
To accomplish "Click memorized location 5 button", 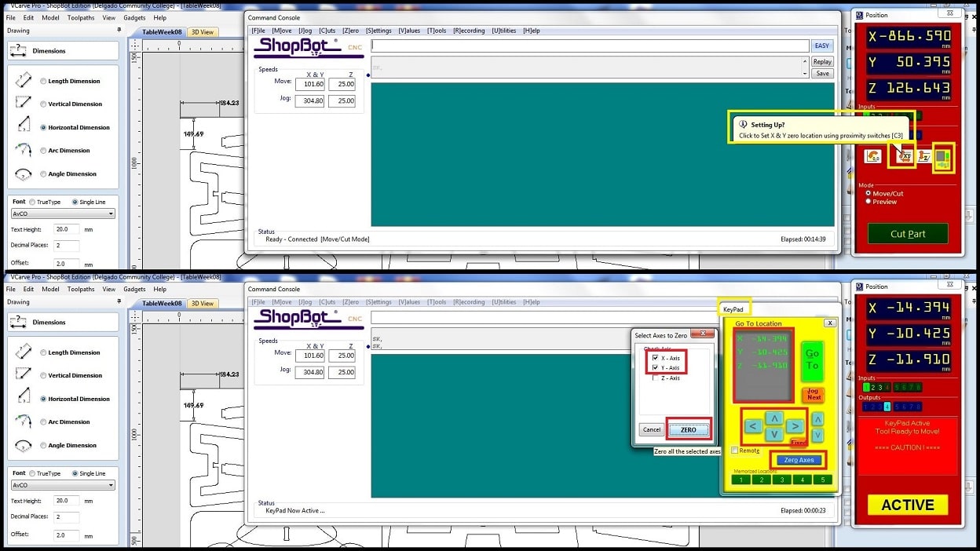I will (822, 480).
